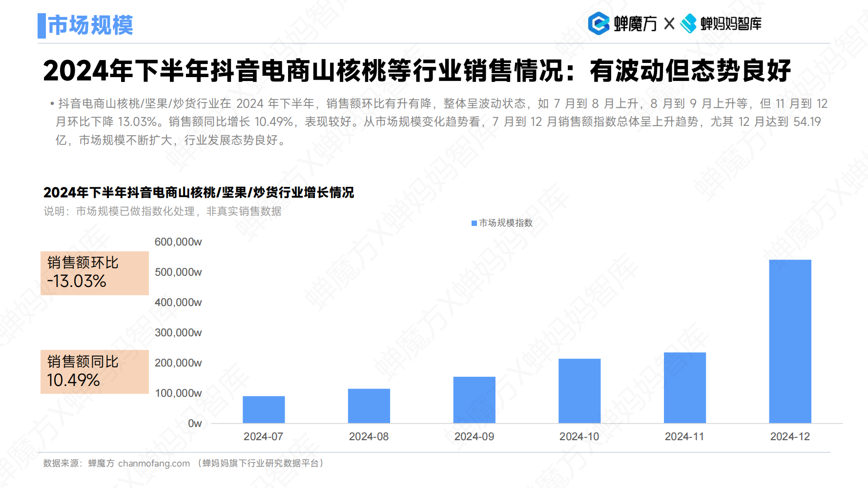
Task: Click the 300,000w axis label
Action: (178, 333)
